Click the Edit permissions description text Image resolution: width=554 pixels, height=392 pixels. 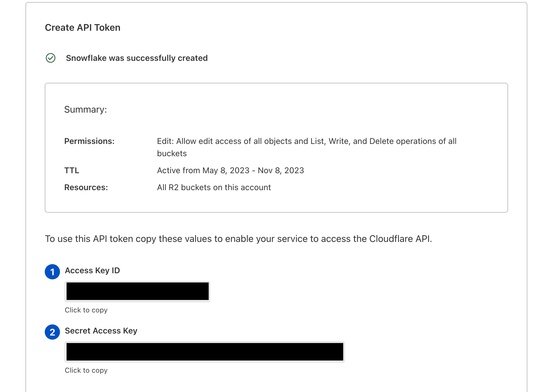(307, 147)
